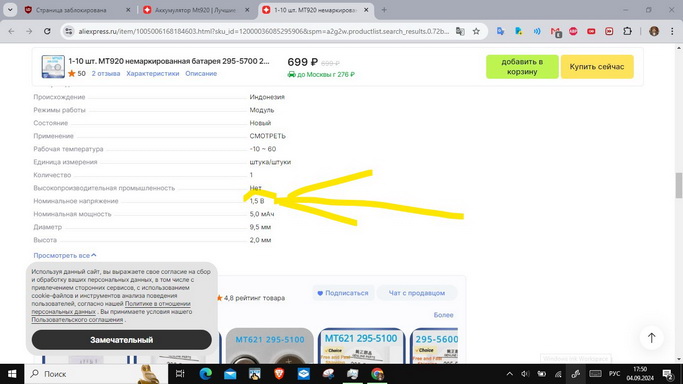This screenshot has height=384, width=683.
Task: Launch Microsoft Edge from the taskbar
Action: pyautogui.click(x=206, y=374)
